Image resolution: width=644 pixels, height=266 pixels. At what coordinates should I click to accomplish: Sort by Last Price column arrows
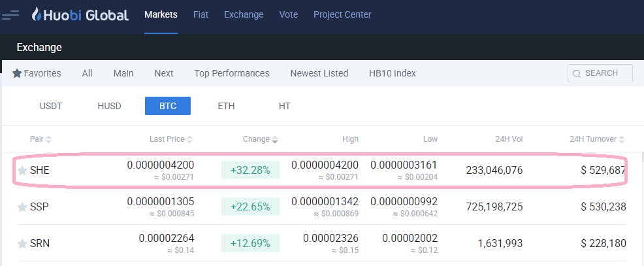click(190, 139)
